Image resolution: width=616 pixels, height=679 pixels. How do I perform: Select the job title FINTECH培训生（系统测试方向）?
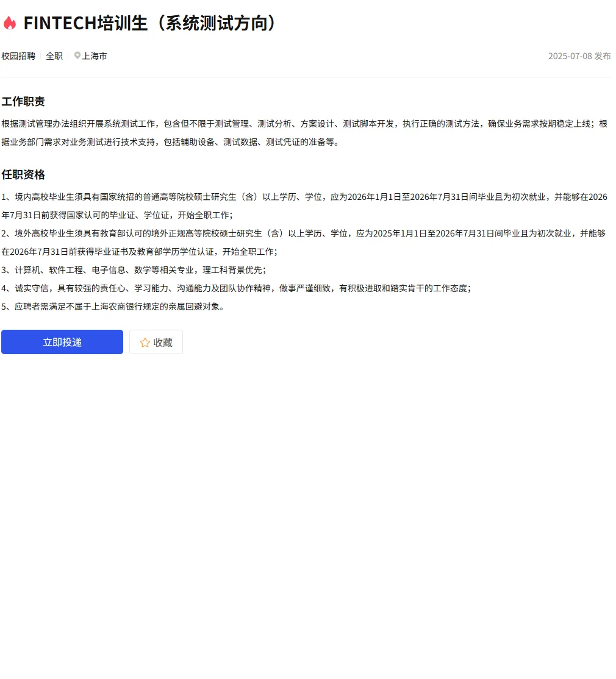149,23
